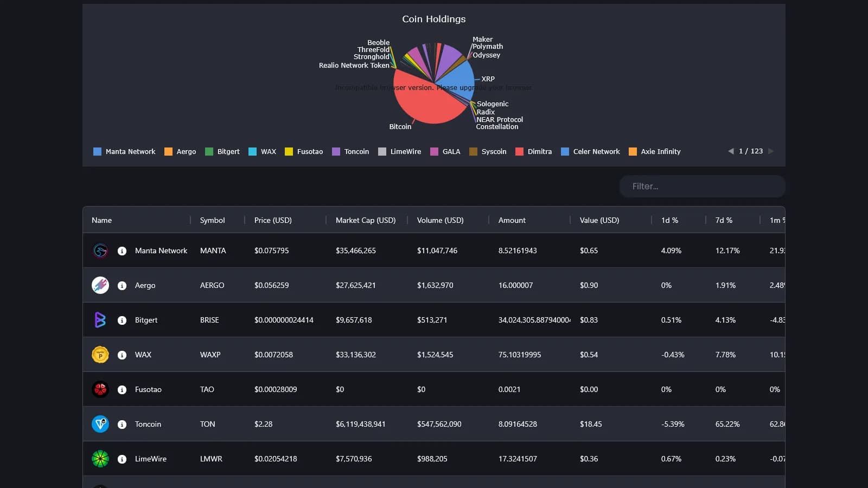868x488 pixels.
Task: Click the Aergo coin logo
Action: click(100, 285)
